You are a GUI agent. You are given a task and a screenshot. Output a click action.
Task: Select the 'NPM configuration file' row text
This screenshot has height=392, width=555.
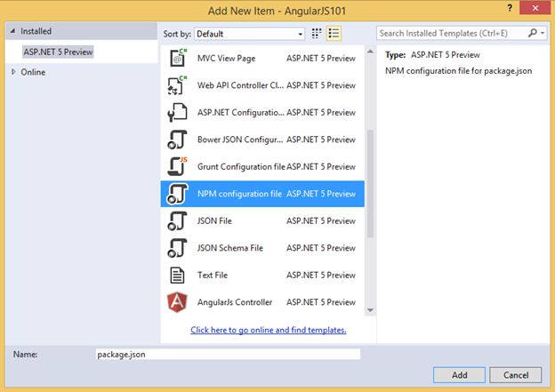pyautogui.click(x=239, y=194)
